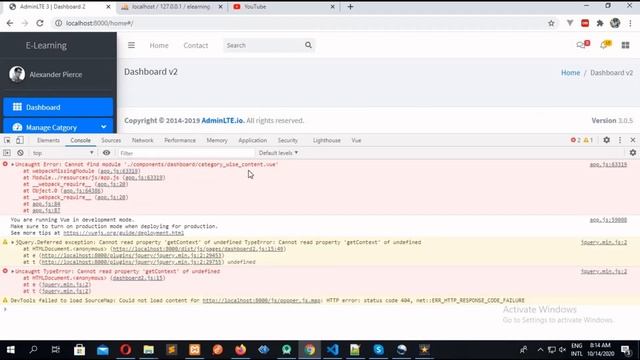640x360 pixels.
Task: Click the search magnifier icon
Action: 308,45
